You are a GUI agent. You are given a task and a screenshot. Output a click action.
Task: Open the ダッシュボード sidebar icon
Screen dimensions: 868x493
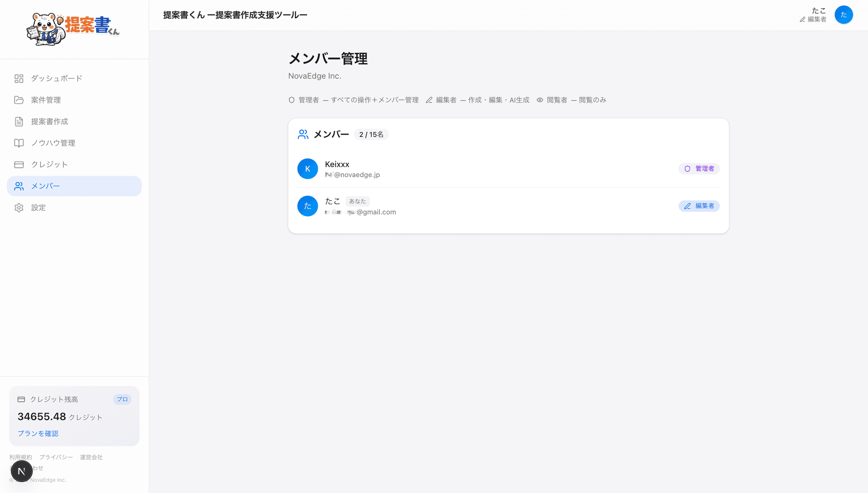click(x=19, y=78)
